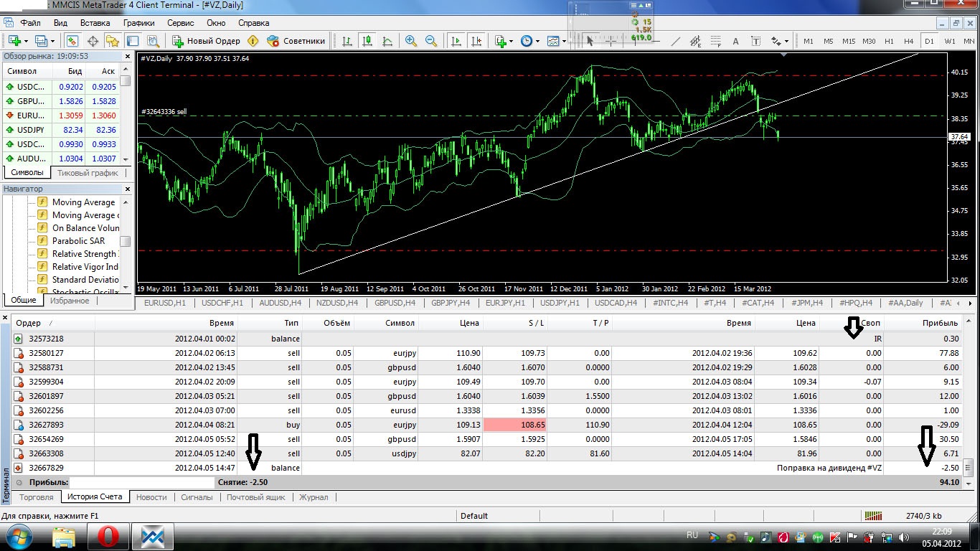
Task: Select the M1 timeframe button
Action: pyautogui.click(x=809, y=41)
